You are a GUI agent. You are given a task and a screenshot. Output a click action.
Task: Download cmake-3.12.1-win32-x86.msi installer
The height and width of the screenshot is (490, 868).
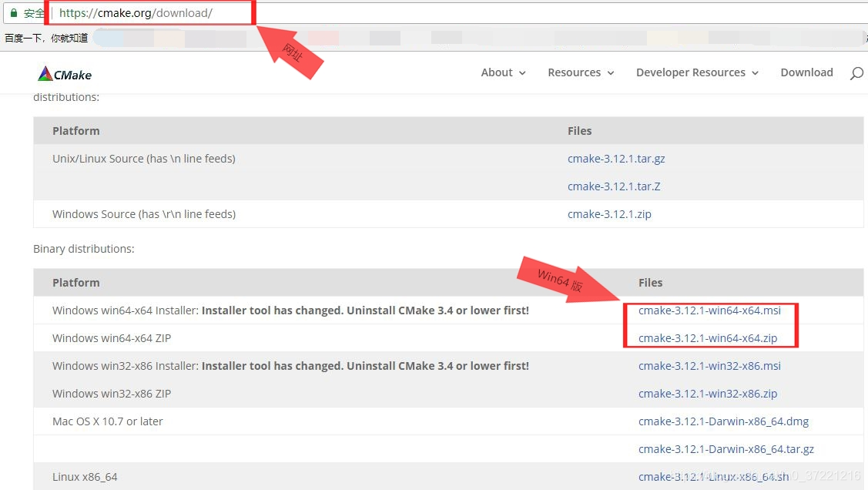pos(709,366)
